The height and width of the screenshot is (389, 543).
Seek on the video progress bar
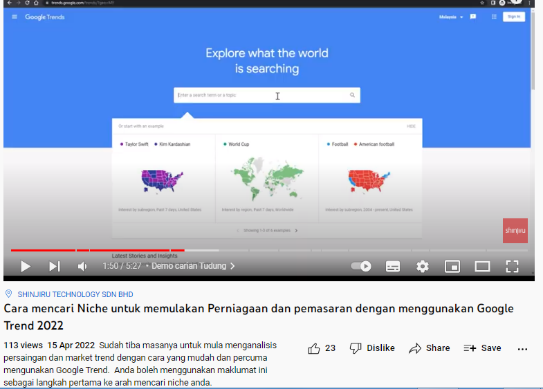click(269, 250)
